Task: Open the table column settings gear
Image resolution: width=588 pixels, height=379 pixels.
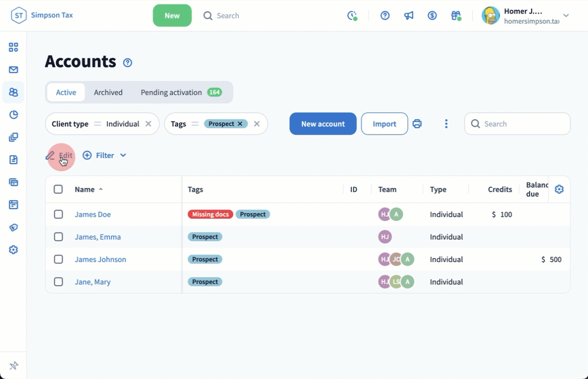Action: [x=559, y=189]
